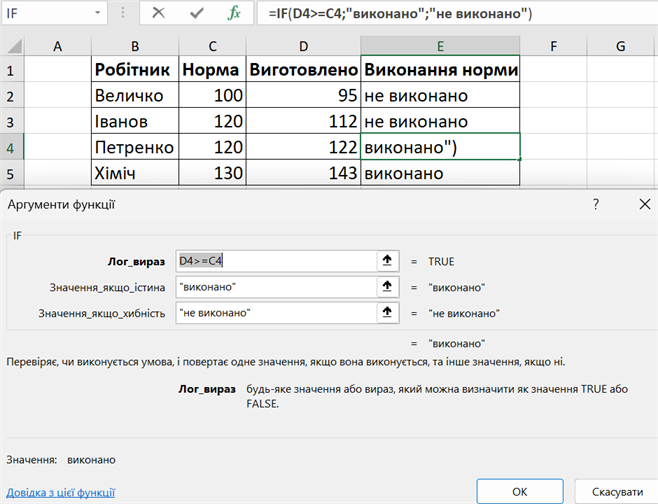This screenshot has width=658, height=504.
Task: Click the Insert Function fx icon
Action: coord(234,14)
